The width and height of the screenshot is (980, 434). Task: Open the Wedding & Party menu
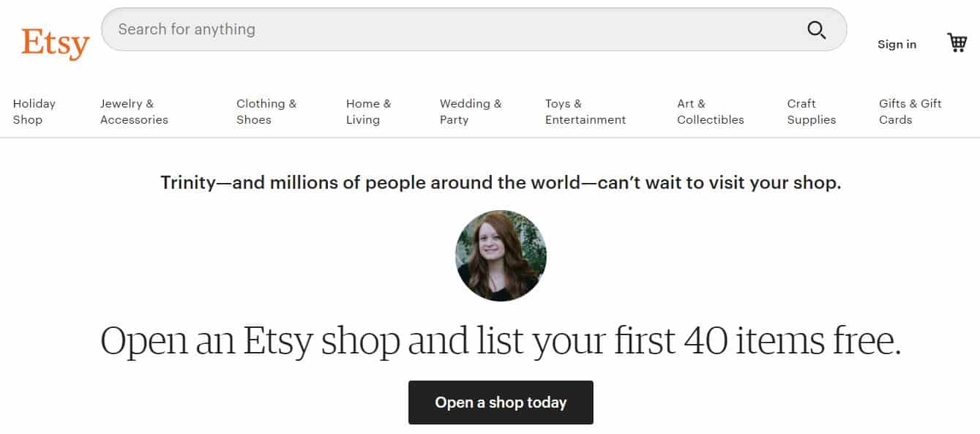coord(471,112)
